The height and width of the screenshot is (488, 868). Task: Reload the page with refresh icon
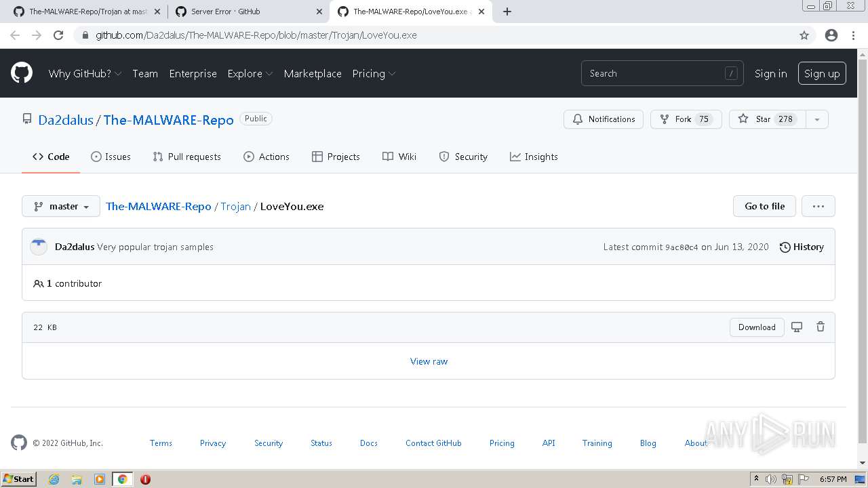[x=58, y=35]
